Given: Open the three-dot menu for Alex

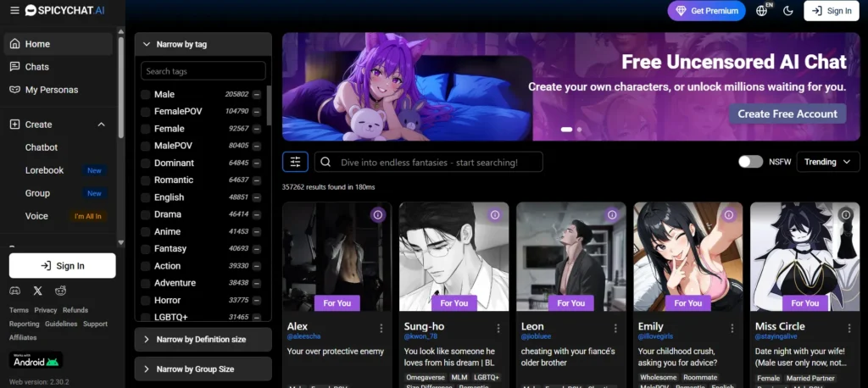Looking at the screenshot, I should click(381, 328).
